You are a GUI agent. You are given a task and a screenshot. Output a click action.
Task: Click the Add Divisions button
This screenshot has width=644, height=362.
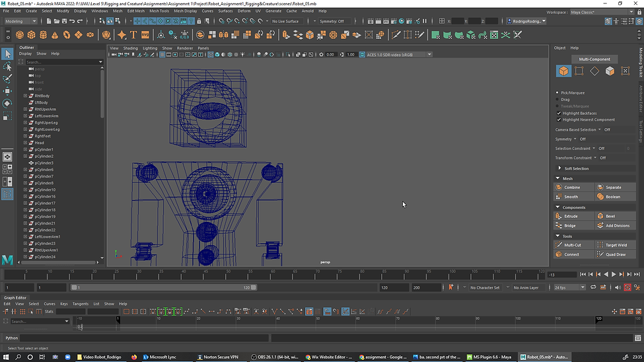pos(616,225)
